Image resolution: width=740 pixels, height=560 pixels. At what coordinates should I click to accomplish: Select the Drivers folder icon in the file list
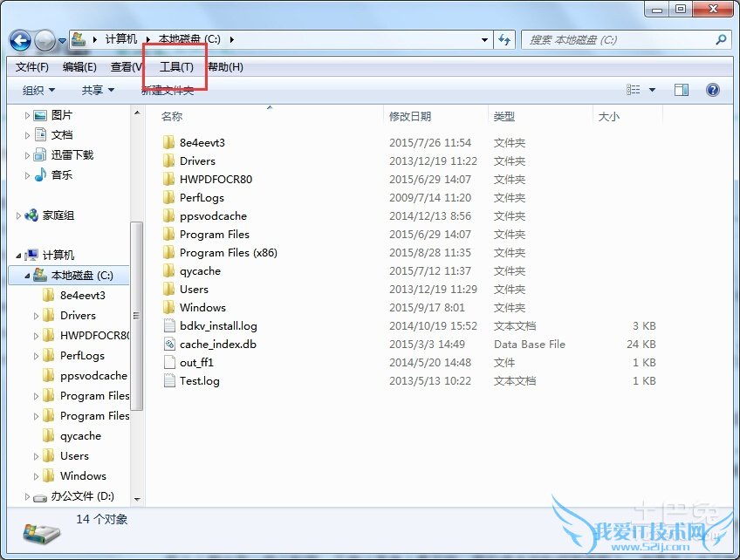168,160
